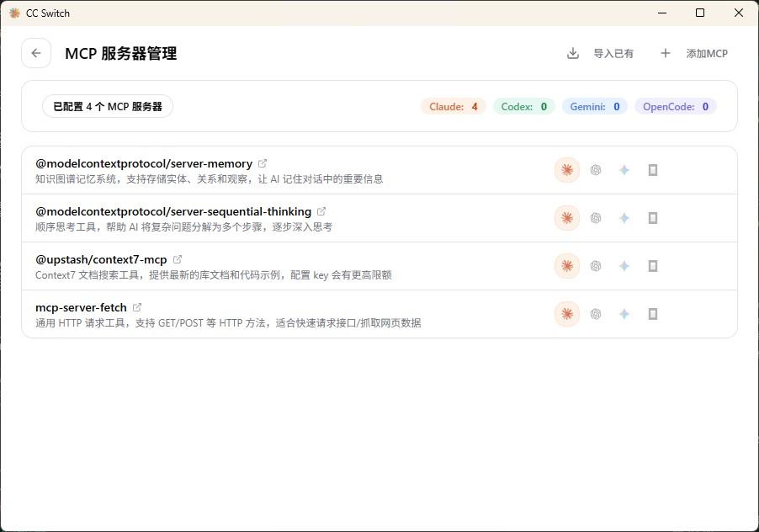Click 添加MCP to add a server
The width and height of the screenshot is (759, 532).
coord(707,54)
